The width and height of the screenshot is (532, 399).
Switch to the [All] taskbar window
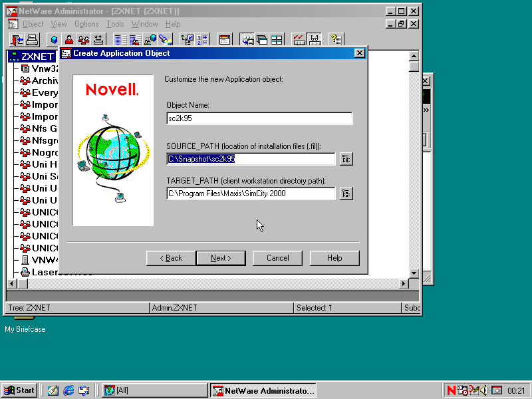click(x=155, y=390)
